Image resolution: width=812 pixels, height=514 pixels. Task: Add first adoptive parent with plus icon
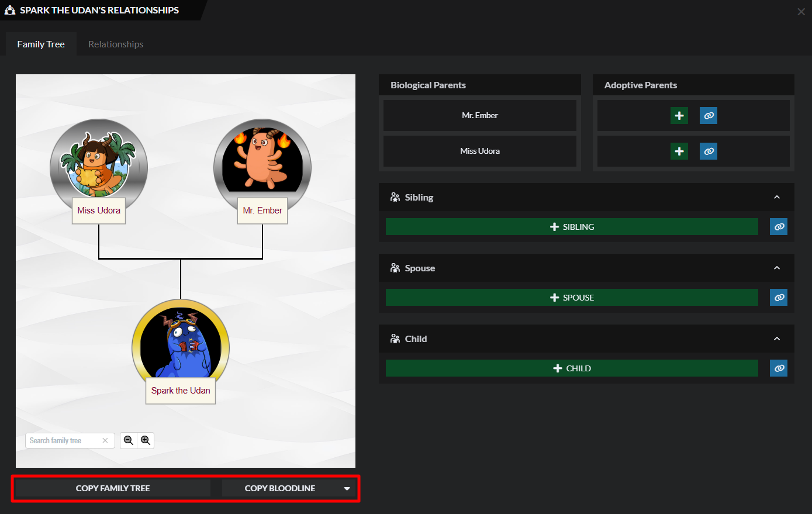(679, 116)
